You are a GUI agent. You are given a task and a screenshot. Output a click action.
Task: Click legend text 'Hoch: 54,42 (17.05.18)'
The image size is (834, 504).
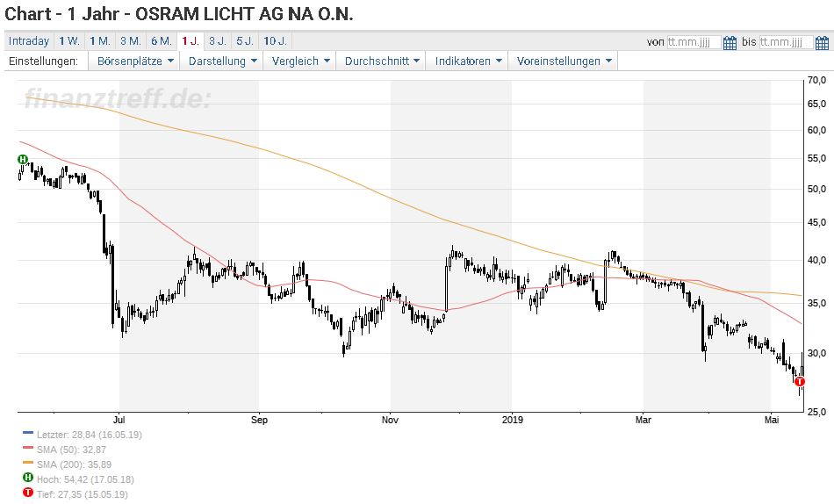tap(85, 479)
